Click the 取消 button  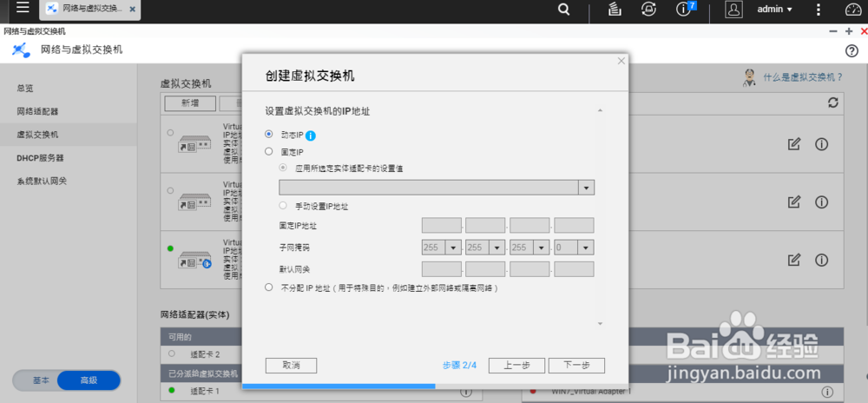point(291,366)
